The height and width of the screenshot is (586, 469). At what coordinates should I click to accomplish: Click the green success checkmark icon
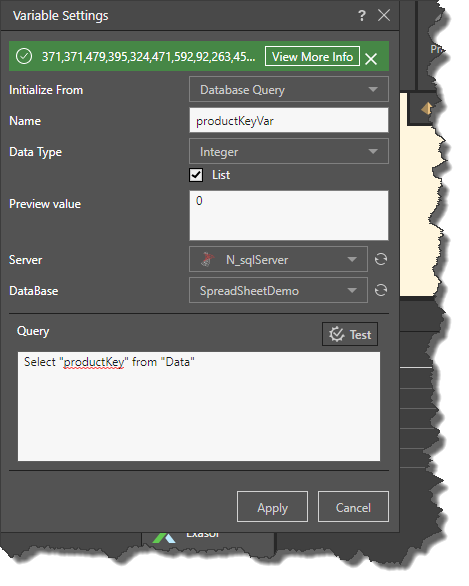pos(24,56)
